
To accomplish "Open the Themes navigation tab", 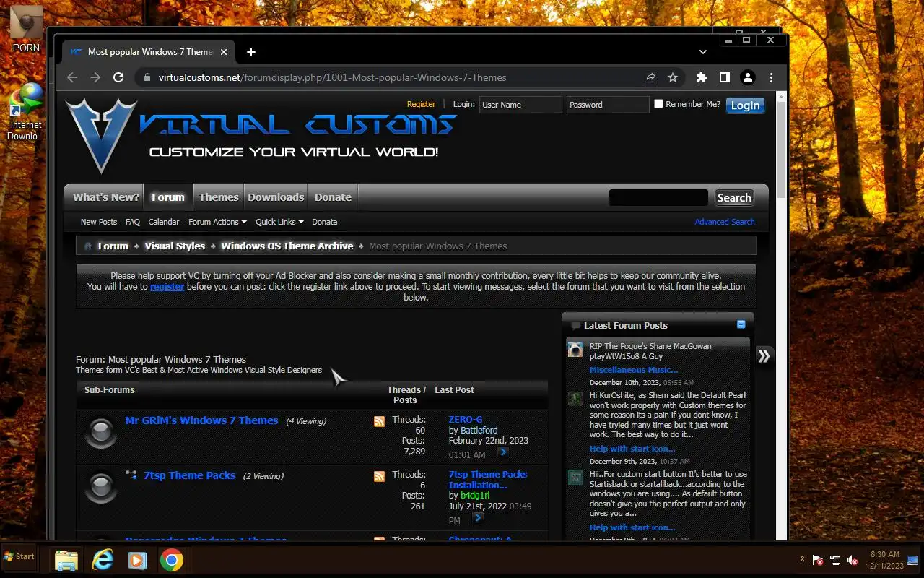I will pyautogui.click(x=219, y=197).
